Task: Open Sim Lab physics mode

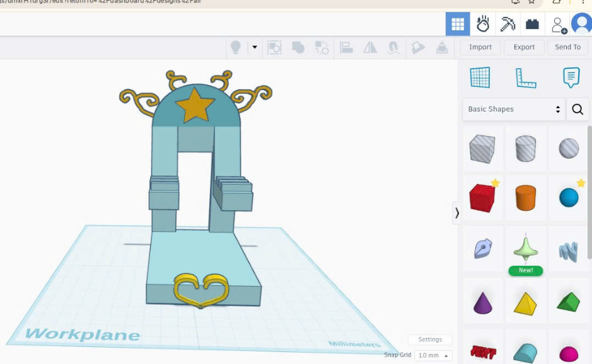Action: [x=483, y=25]
